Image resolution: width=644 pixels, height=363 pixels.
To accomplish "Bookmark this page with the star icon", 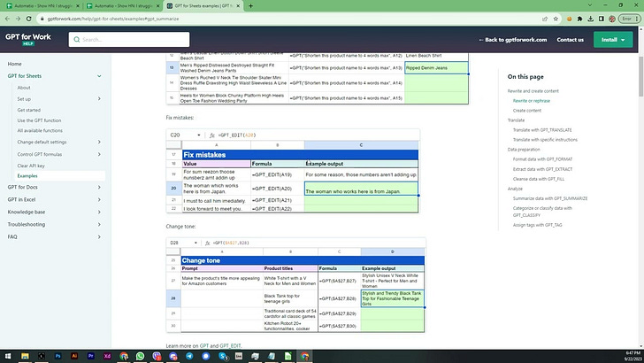I will (x=556, y=19).
